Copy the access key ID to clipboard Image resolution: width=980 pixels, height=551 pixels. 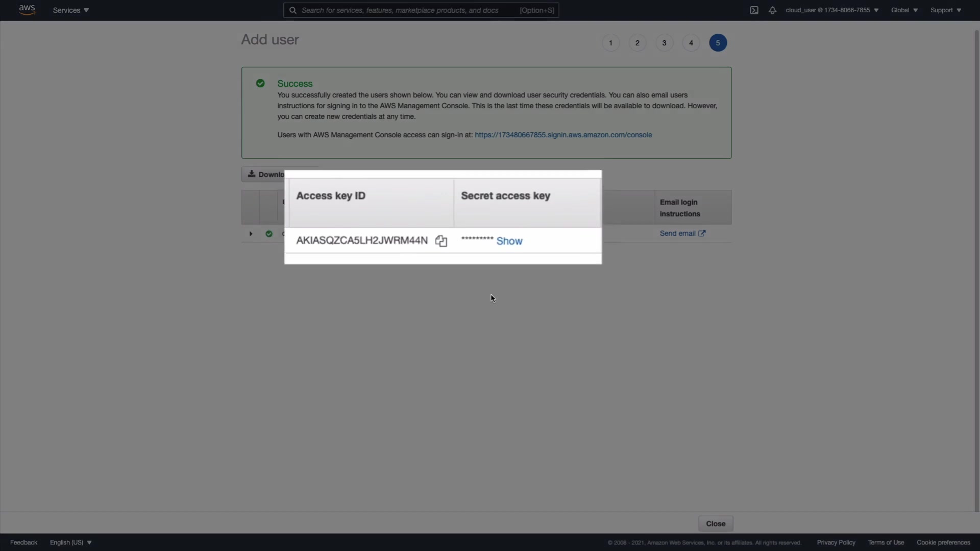(441, 241)
